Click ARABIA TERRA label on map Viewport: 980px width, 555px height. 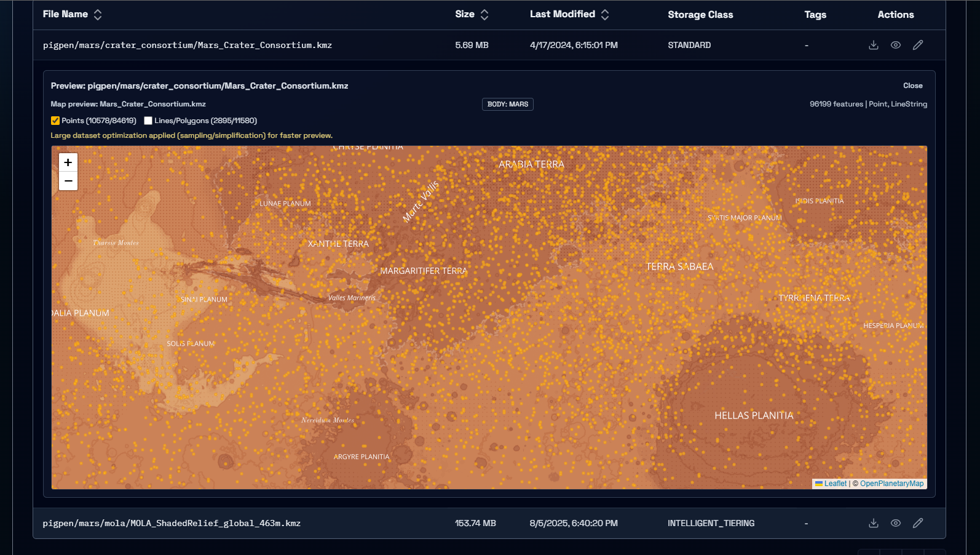click(531, 164)
